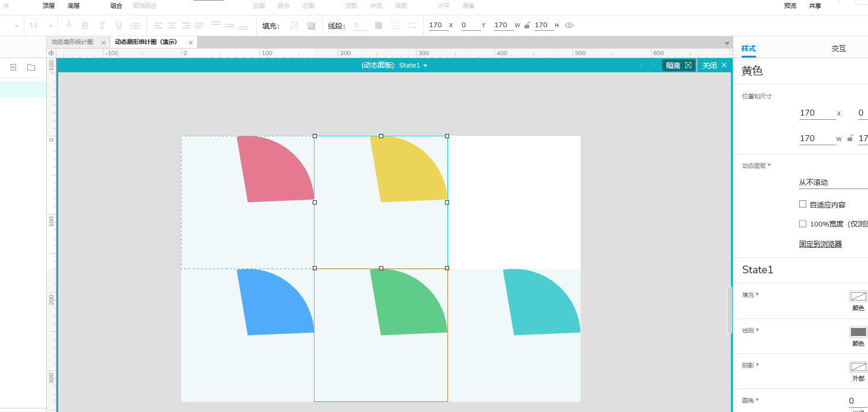Enable the 自适应内容 checkbox
This screenshot has width=868, height=412.
pyautogui.click(x=803, y=204)
